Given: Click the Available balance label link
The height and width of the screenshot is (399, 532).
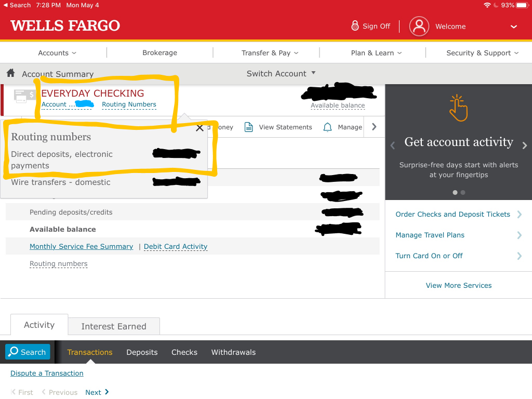Looking at the screenshot, I should (x=338, y=105).
